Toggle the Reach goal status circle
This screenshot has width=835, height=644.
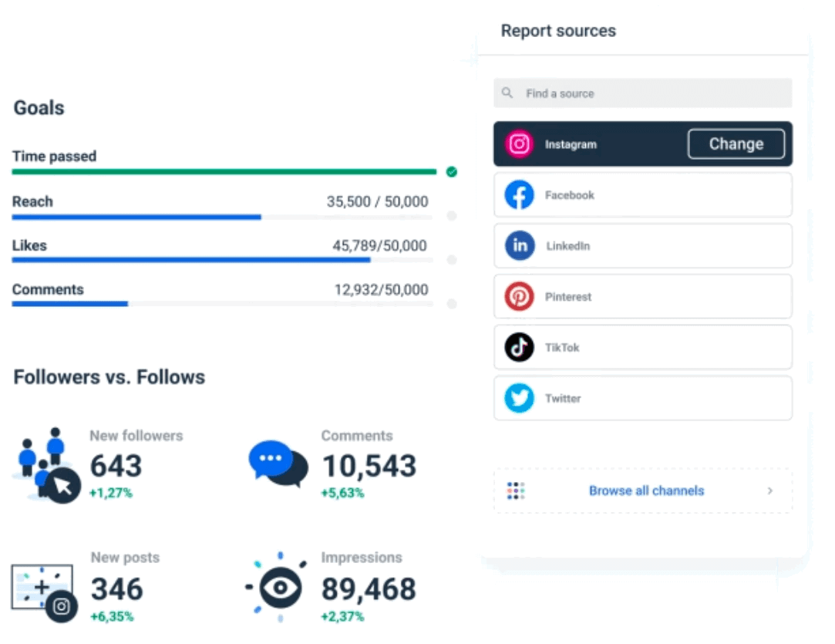450,216
